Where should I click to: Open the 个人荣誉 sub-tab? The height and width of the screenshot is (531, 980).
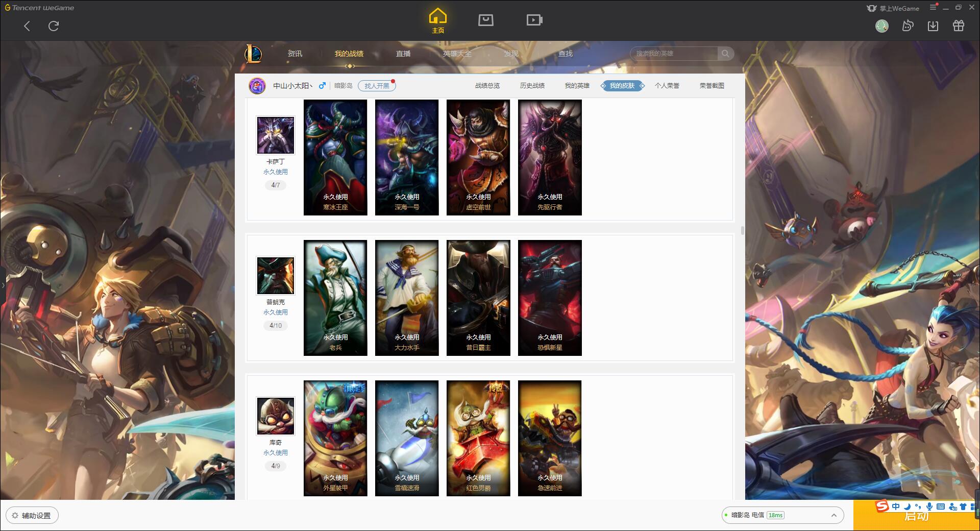pos(667,86)
